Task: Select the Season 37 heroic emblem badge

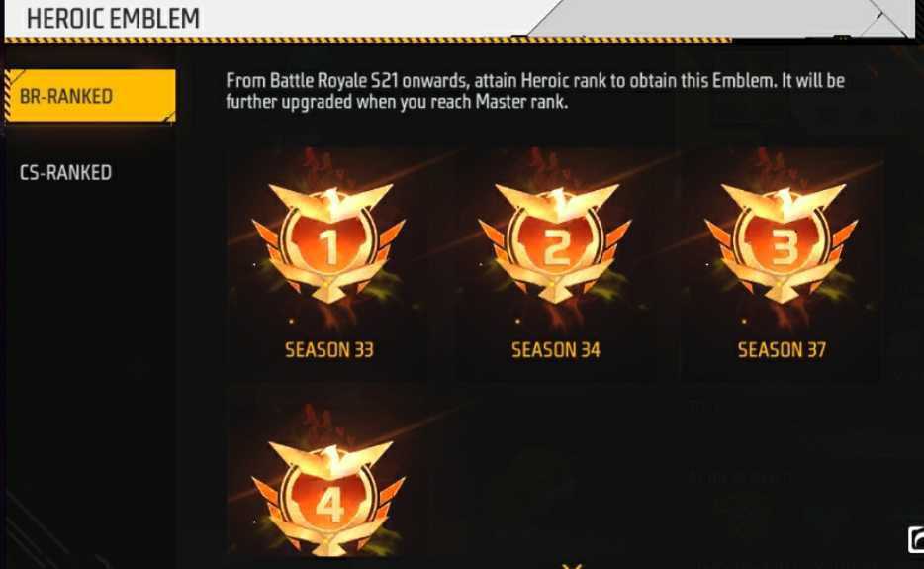Action: (782, 243)
